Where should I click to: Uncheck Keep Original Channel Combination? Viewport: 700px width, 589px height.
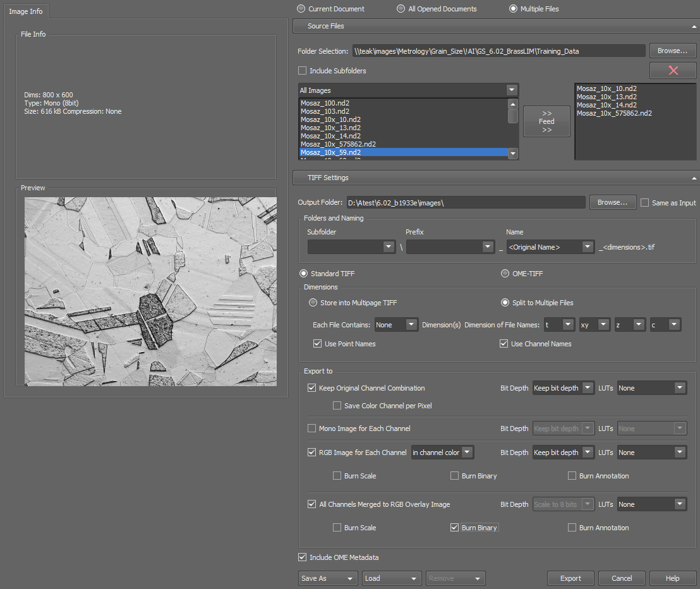311,388
